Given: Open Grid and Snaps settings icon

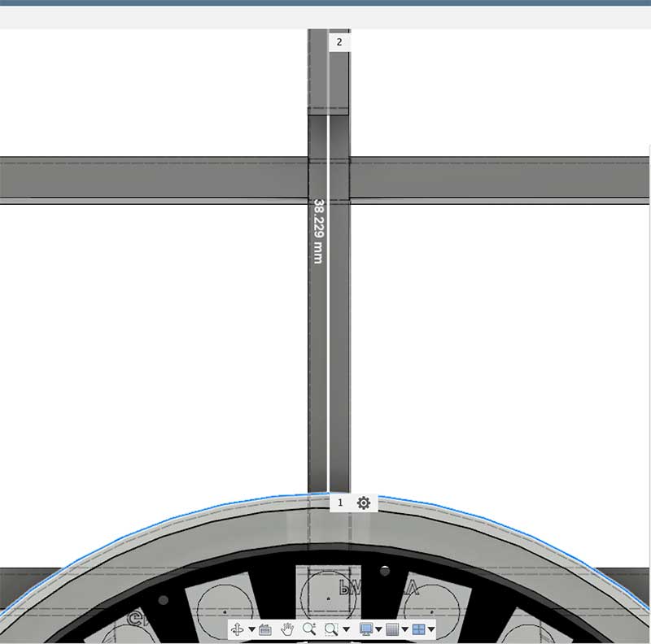Looking at the screenshot, I should tap(392, 629).
